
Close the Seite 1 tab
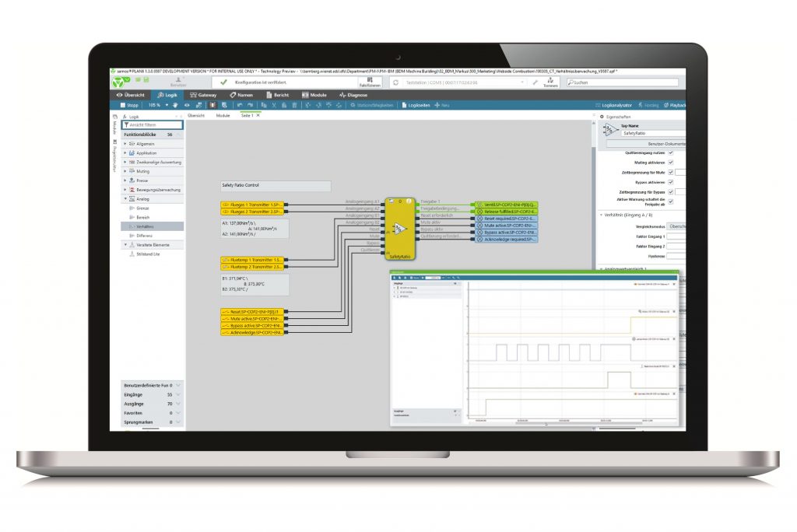(258, 115)
